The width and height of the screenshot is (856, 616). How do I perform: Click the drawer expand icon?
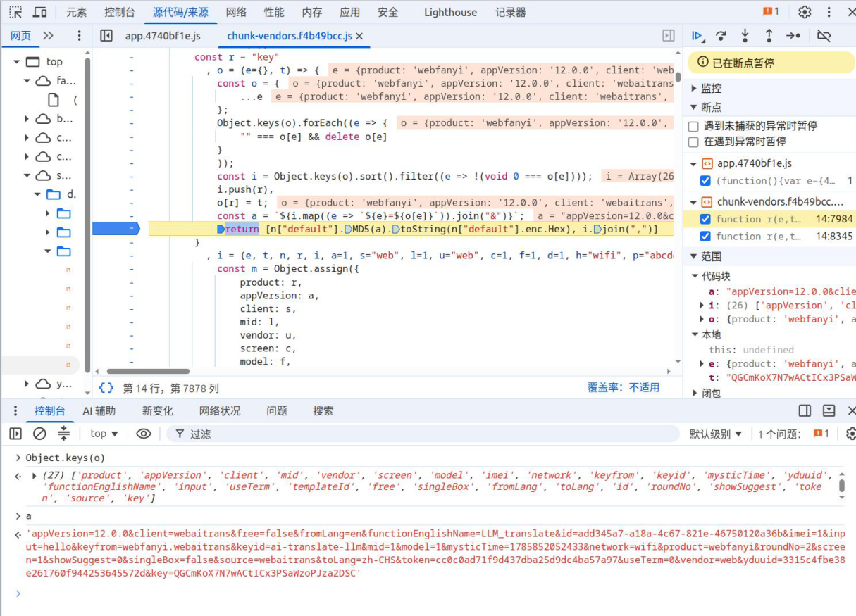tap(829, 410)
